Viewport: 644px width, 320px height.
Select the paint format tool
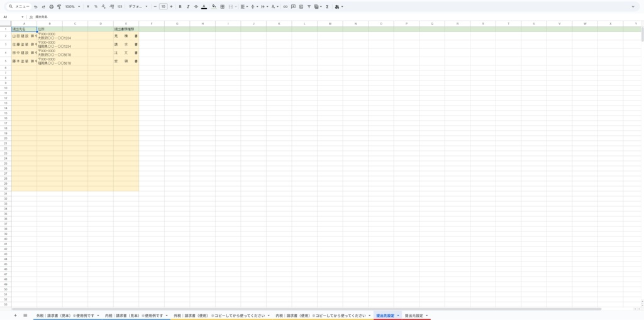point(58,6)
